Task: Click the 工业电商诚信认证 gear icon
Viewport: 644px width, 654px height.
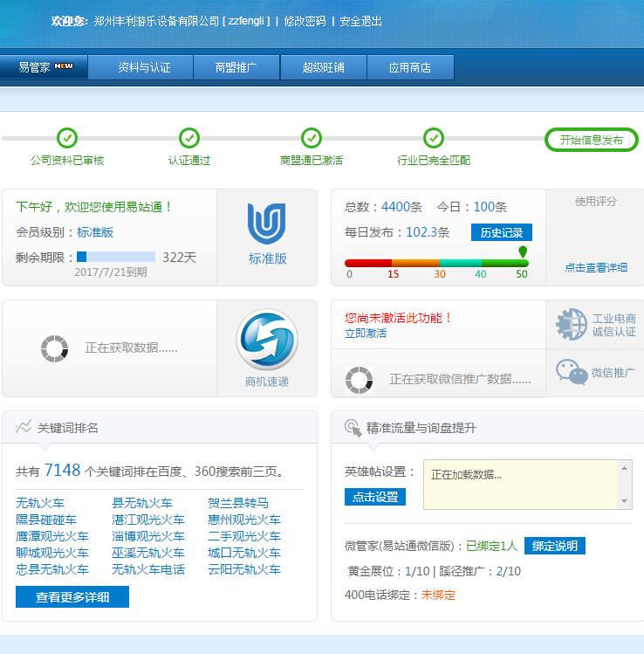Action: tap(572, 324)
